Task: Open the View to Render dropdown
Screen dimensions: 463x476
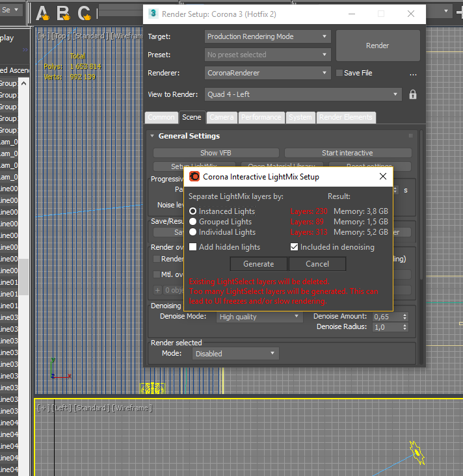Action: (303, 94)
